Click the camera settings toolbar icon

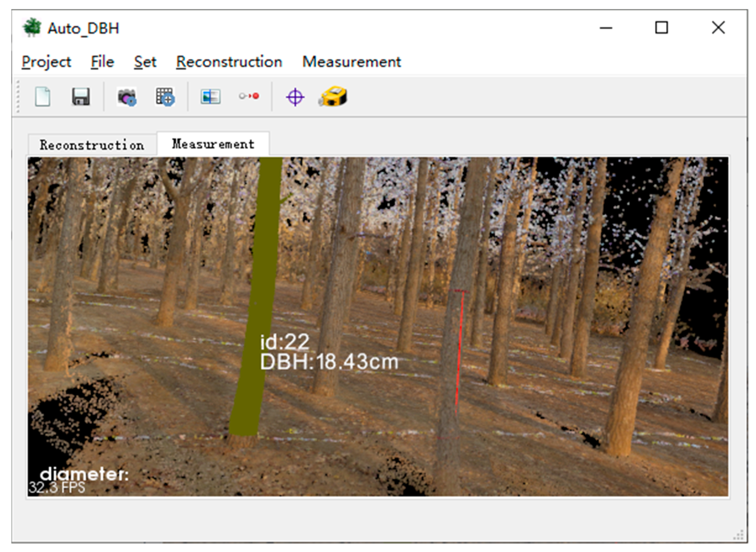pyautogui.click(x=127, y=97)
